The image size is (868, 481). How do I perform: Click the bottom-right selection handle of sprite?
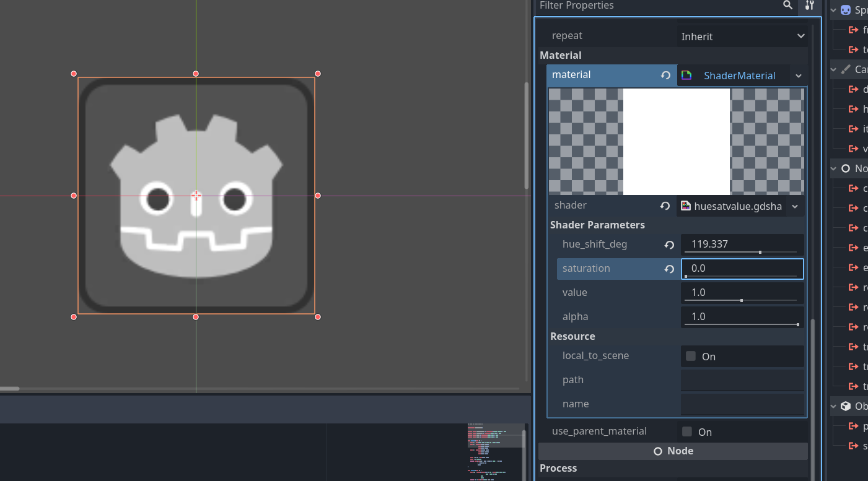[318, 317]
